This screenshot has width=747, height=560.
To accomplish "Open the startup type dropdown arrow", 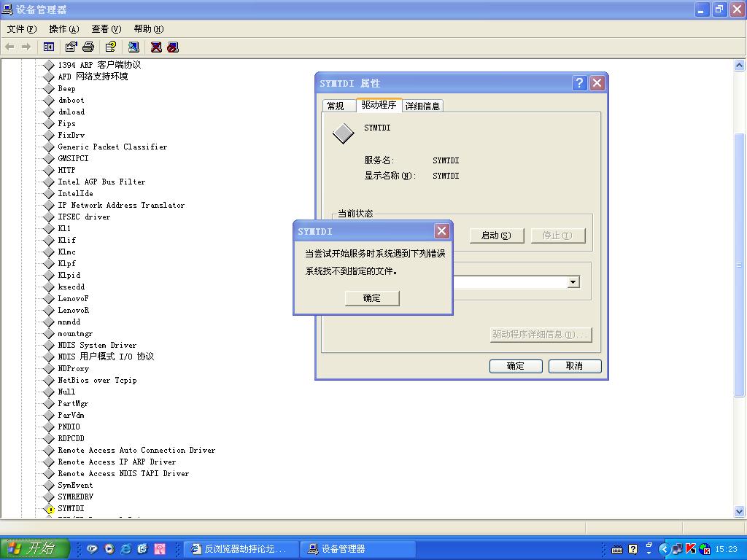I will [573, 282].
